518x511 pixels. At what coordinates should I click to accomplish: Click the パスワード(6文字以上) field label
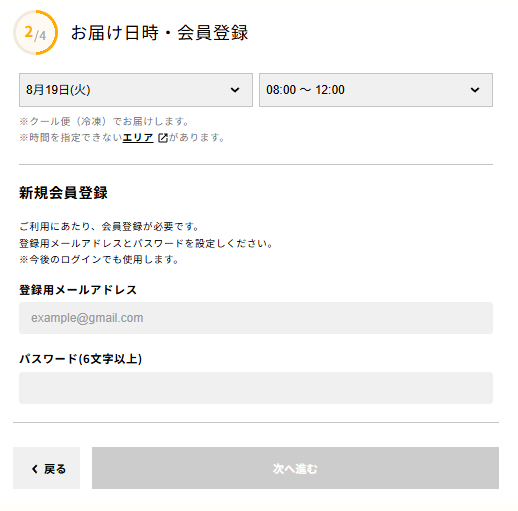click(x=81, y=359)
